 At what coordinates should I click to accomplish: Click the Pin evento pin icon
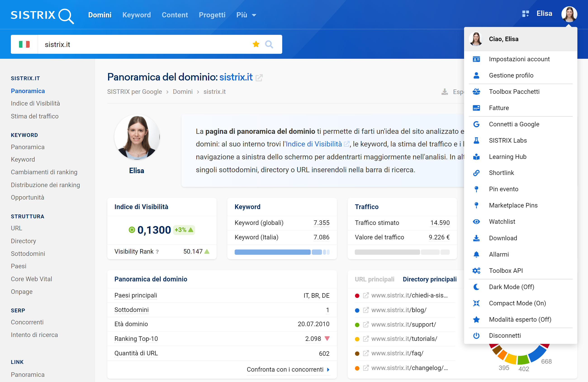476,189
